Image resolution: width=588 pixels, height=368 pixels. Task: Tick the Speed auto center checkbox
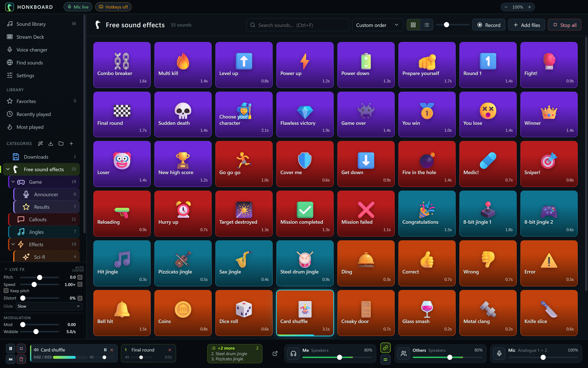pyautogui.click(x=80, y=284)
